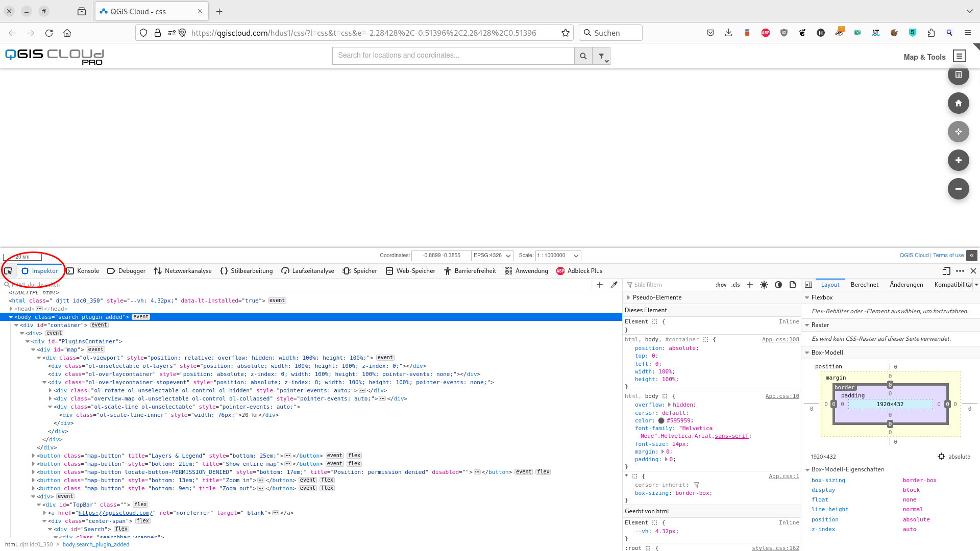Open the Firefox application hamburger menu
The image size is (980, 551).
coord(967,33)
